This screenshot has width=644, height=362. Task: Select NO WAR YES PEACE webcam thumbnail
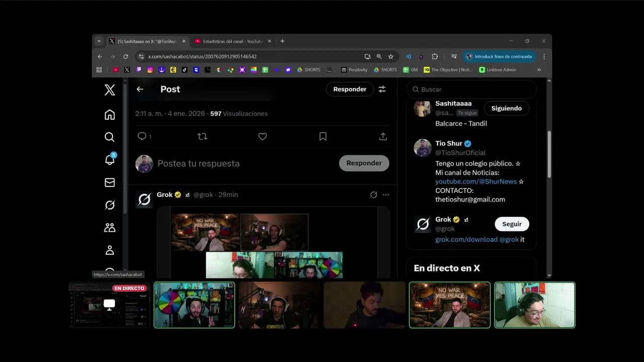[x=450, y=305]
